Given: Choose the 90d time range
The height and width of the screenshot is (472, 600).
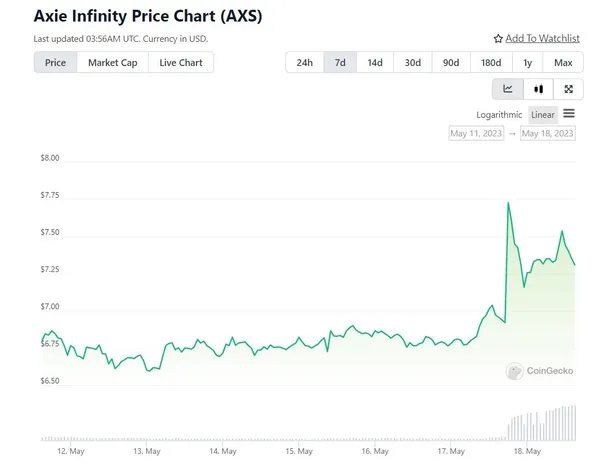Looking at the screenshot, I should [x=451, y=63].
